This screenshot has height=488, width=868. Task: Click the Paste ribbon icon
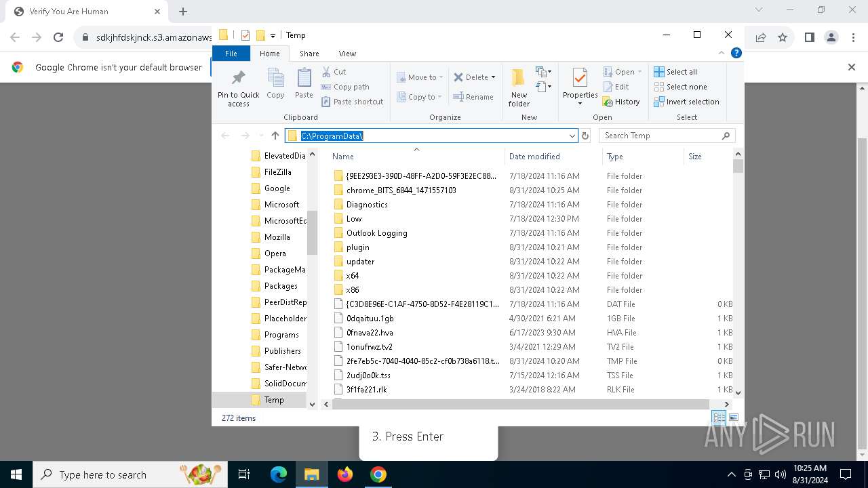304,84
